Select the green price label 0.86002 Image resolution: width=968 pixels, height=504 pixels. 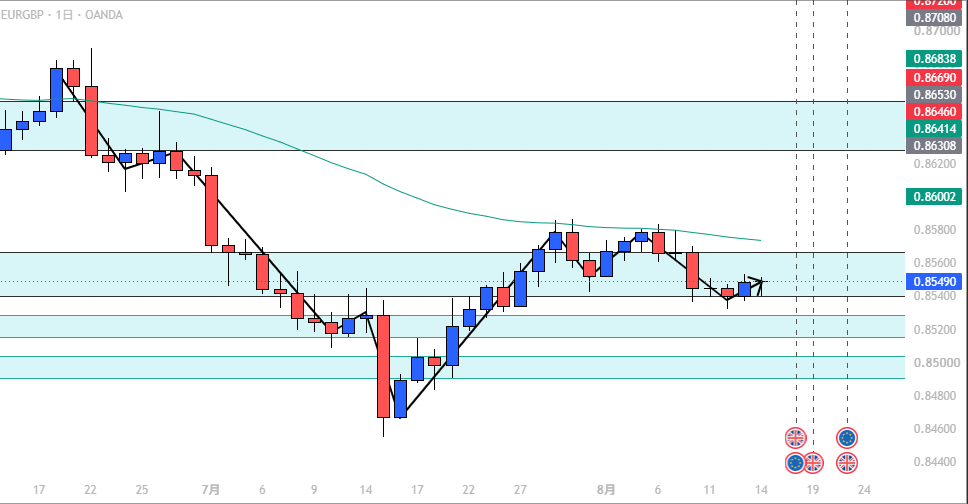coord(933,196)
